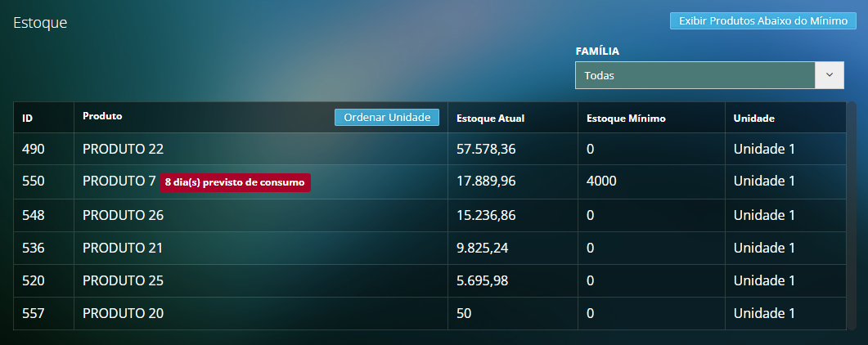This screenshot has width=868, height=345.
Task: Click the Estoque Mínimo column header
Action: pos(626,119)
